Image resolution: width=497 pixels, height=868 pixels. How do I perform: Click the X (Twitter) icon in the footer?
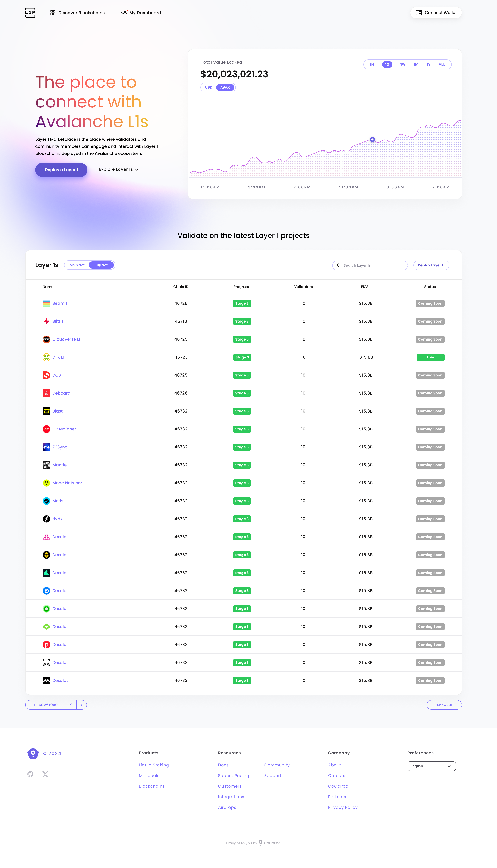[45, 774]
